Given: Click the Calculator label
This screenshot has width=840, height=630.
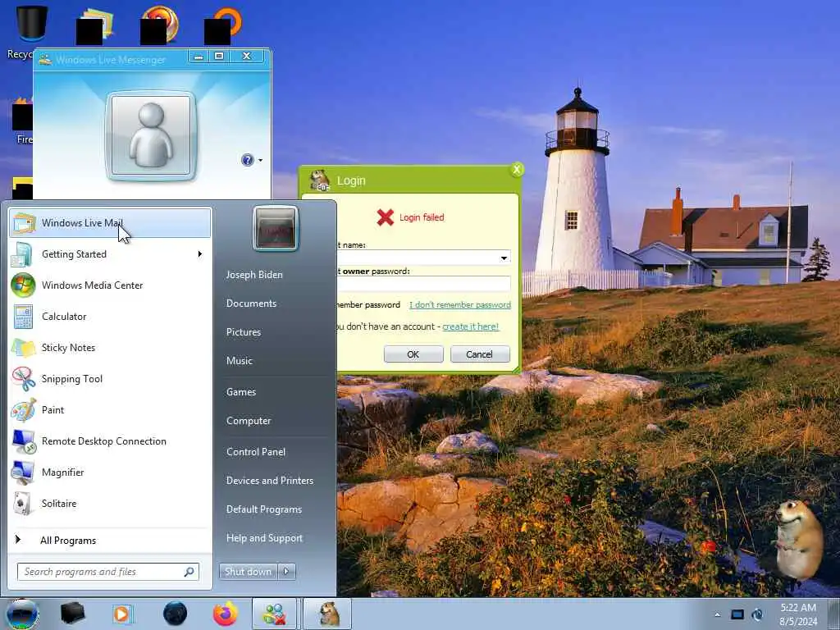Looking at the screenshot, I should pyautogui.click(x=64, y=317).
